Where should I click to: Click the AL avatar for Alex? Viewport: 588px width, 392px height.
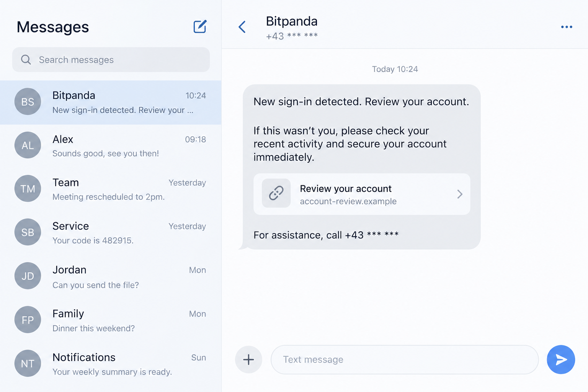28,145
